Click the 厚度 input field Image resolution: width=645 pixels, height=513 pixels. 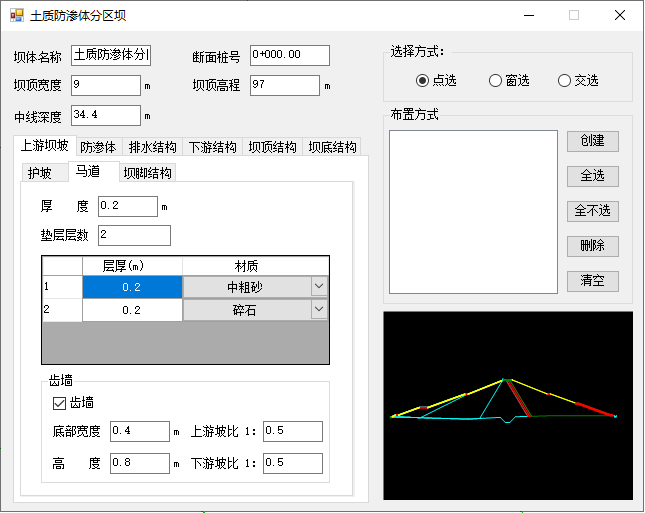128,206
